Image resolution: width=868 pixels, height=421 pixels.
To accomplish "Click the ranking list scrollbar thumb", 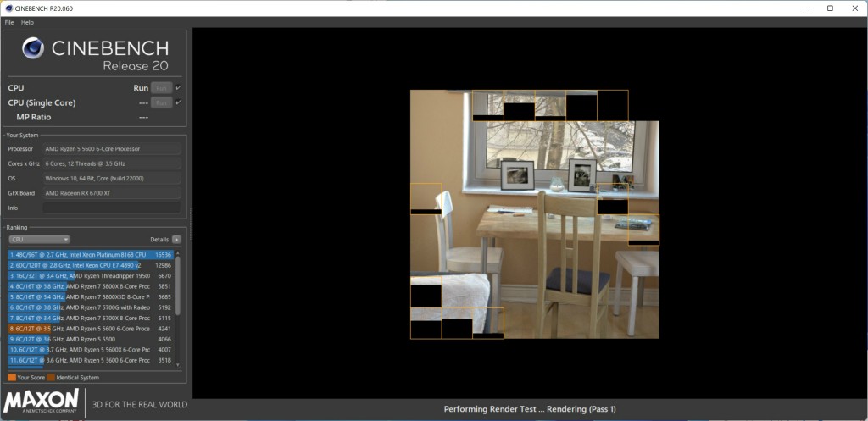I will (178, 285).
